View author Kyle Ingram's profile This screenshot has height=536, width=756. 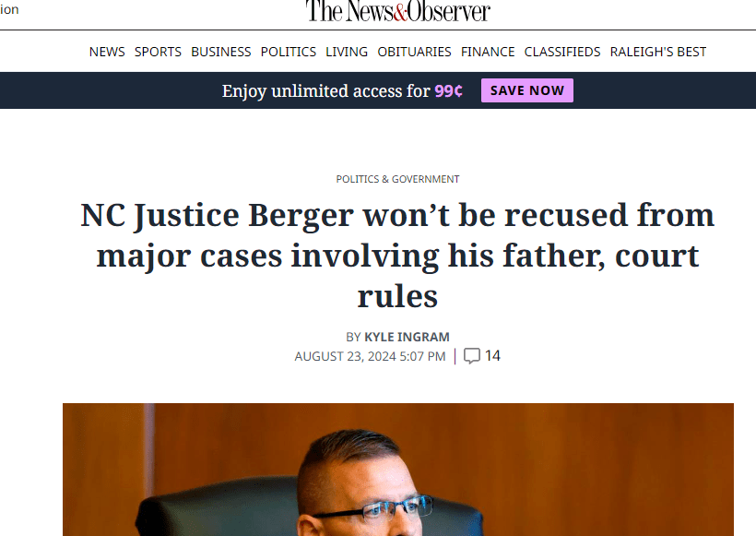(x=407, y=337)
